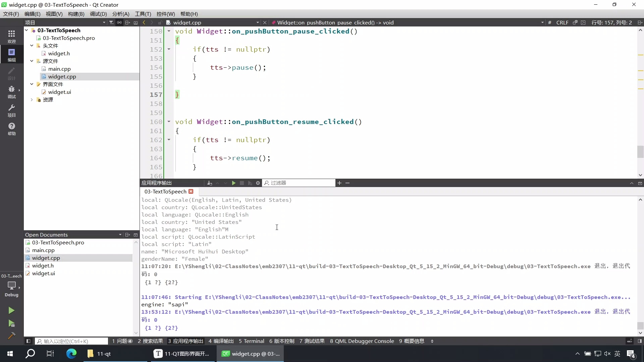Screen dimensions: 644x362
Task: Collapse the 源文件 folder
Action: [x=32, y=61]
